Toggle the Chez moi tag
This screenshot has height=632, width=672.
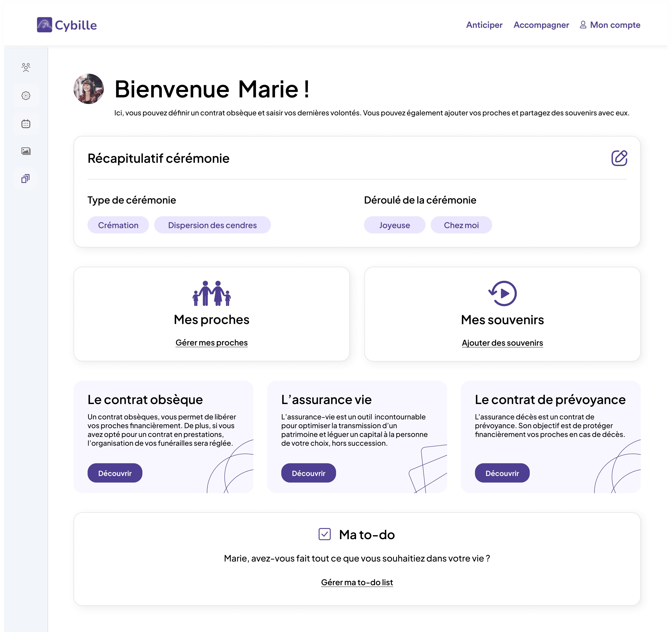click(x=461, y=225)
